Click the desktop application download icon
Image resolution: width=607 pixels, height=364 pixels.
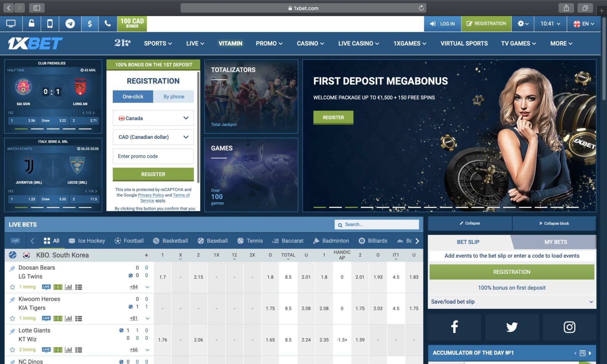point(11,24)
